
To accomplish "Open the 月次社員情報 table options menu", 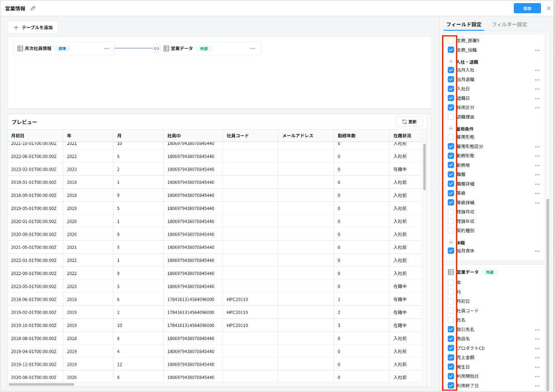I will 107,49.
